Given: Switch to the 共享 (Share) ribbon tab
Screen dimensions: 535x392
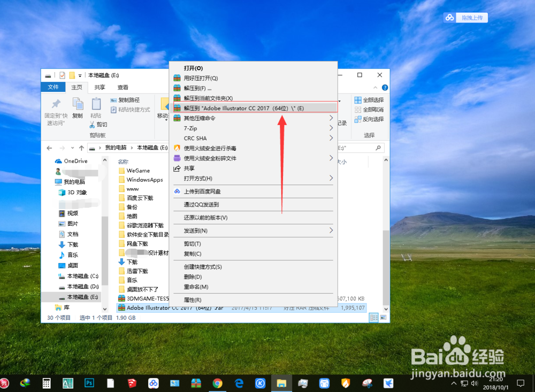Looking at the screenshot, I should (100, 87).
